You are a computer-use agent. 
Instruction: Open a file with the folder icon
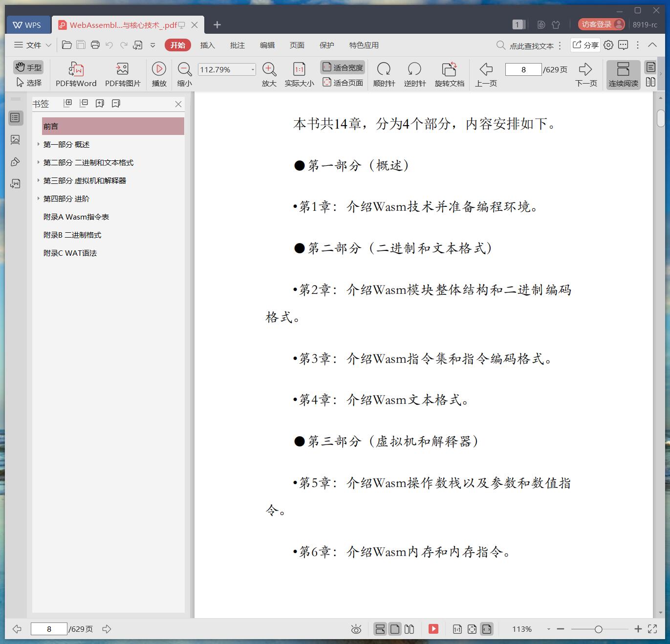click(x=67, y=45)
